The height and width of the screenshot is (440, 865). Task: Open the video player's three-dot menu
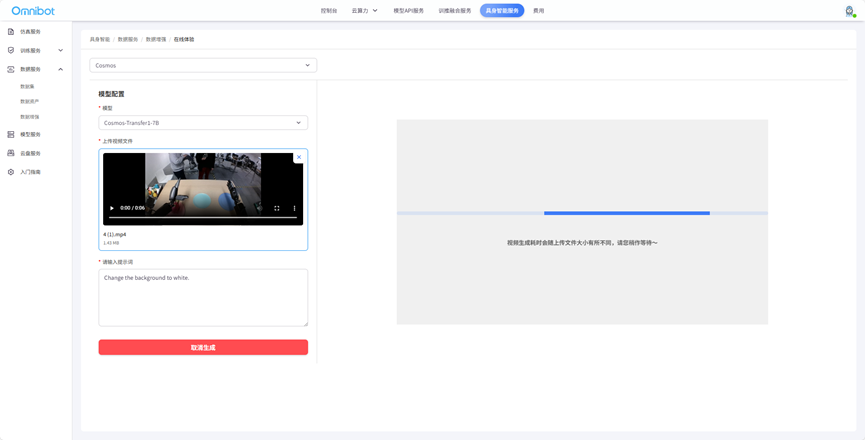pos(294,208)
